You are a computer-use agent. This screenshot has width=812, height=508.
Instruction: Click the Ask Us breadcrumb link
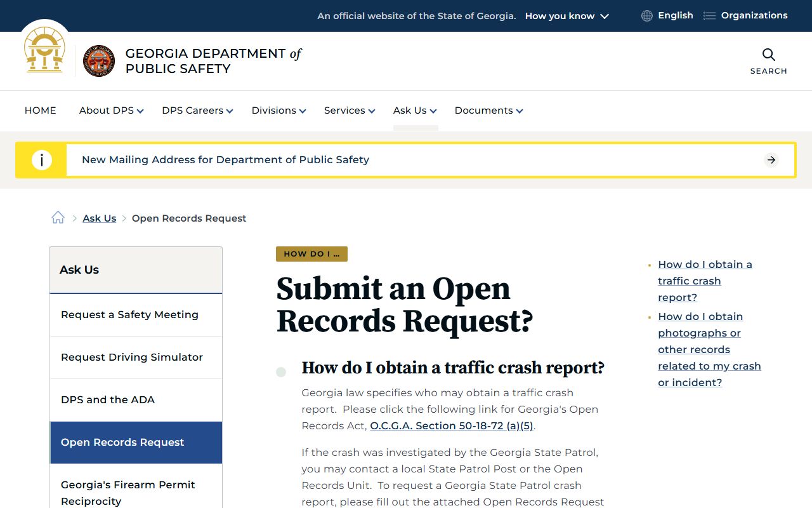point(100,218)
